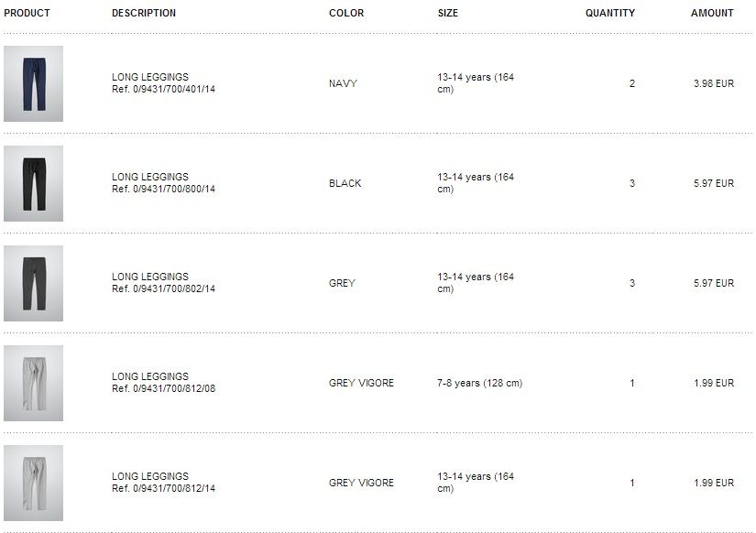Click the AMOUNT column header
Image resolution: width=756 pixels, height=533 pixels.
[712, 14]
